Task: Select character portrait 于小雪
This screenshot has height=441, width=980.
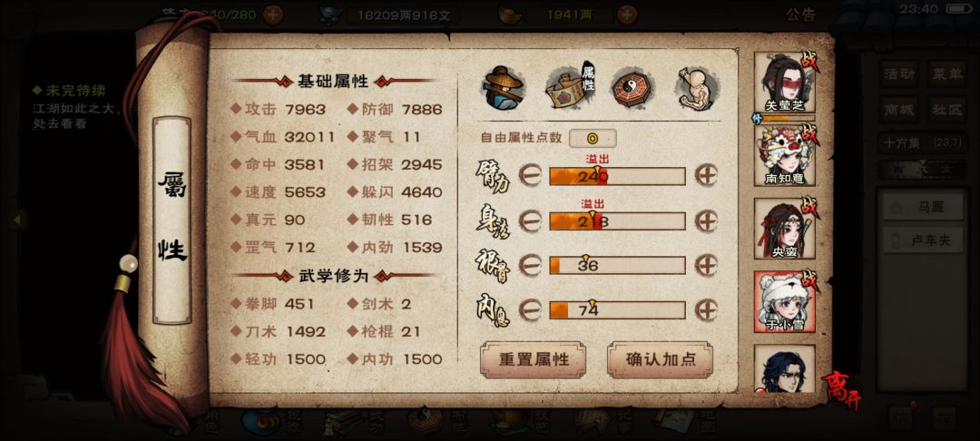Action: coord(784,301)
